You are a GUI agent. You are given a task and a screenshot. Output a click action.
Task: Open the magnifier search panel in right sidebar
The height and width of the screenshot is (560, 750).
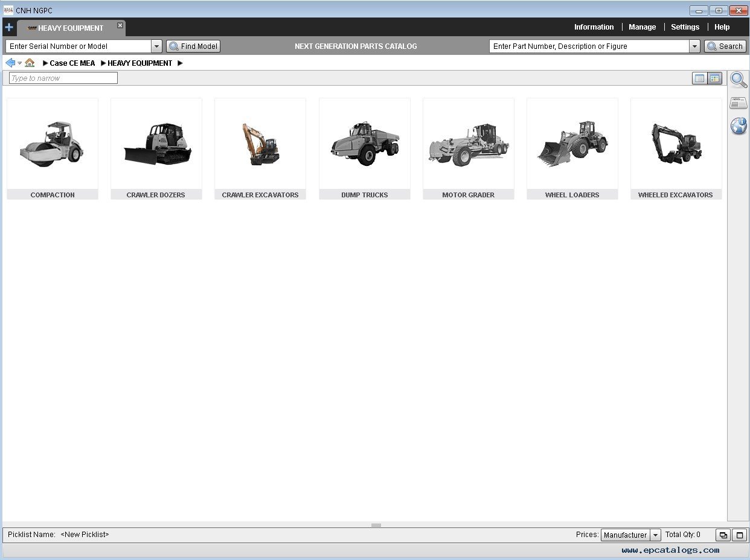[x=739, y=80]
